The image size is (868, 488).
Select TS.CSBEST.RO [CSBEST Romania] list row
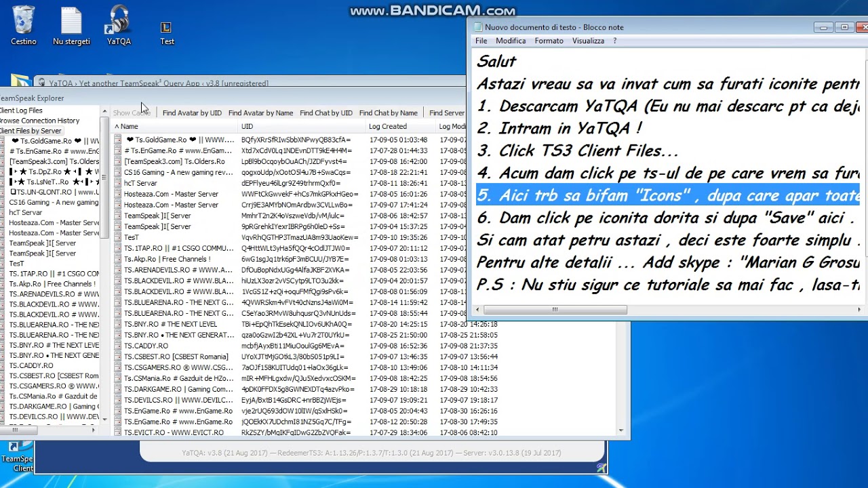pos(176,357)
